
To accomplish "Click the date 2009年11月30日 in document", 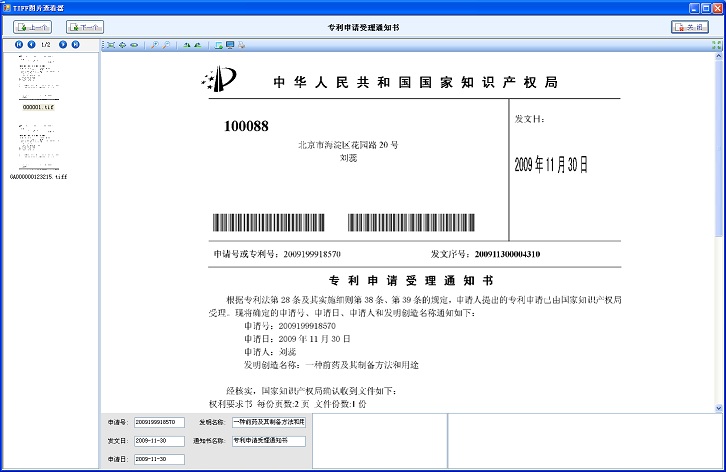I will [x=551, y=164].
